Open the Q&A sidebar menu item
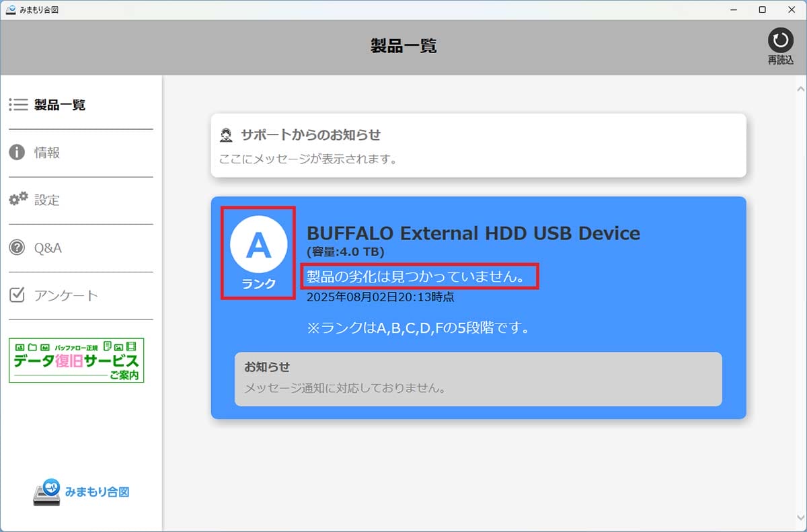Screen dimensions: 807x532 (81, 248)
